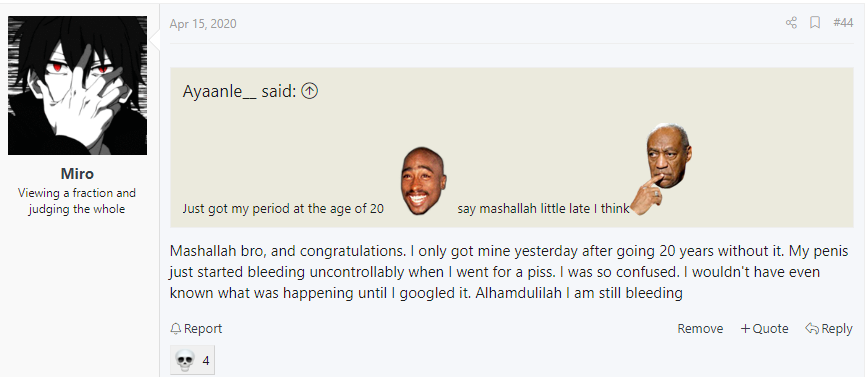Click the Apr 15, 2020 post date
Viewport: 867px width, 377px height.
(x=203, y=24)
